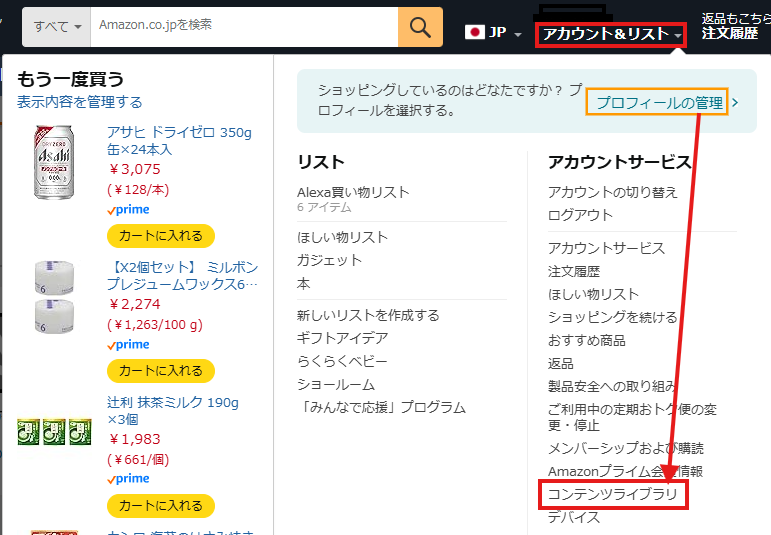Click 新しいリストを作成する
Screen dimensions: 771x535
pos(368,315)
